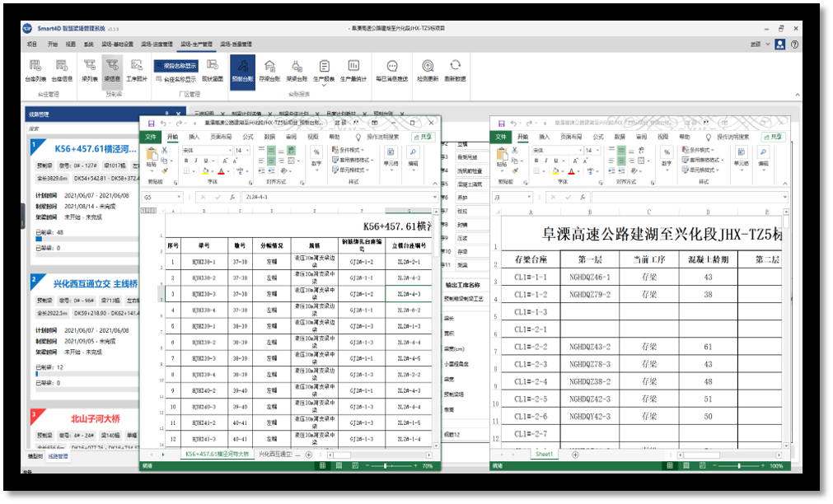Toggle 梁段名称显示 display option
Screen dimensions: 833x504
(177, 65)
